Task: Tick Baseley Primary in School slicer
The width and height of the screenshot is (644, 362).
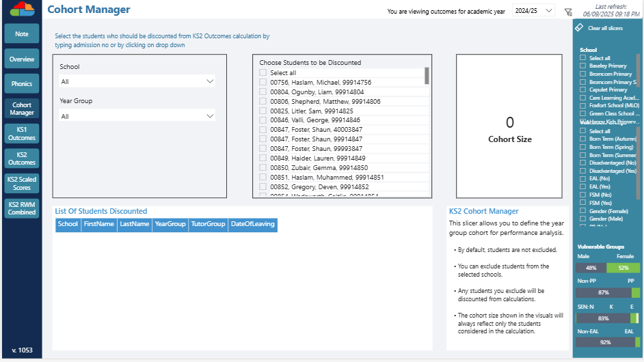Action: point(582,66)
